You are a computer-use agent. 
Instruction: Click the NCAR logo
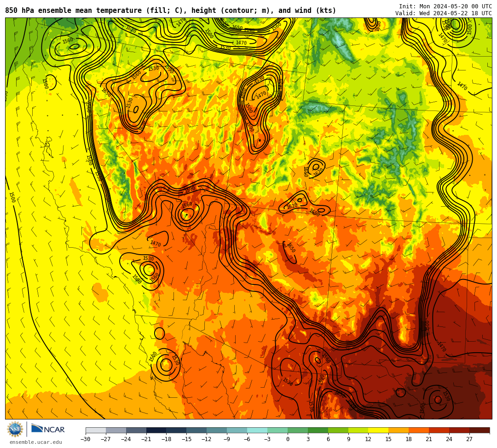point(48,429)
